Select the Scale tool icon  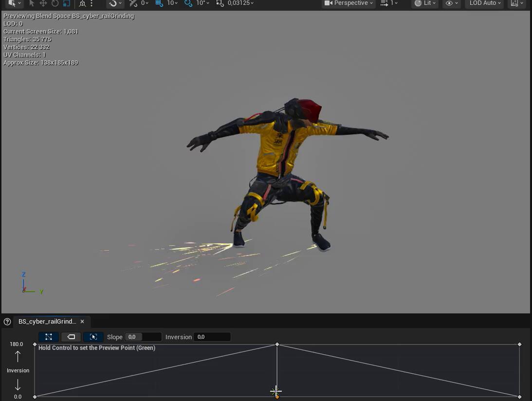(67, 3)
